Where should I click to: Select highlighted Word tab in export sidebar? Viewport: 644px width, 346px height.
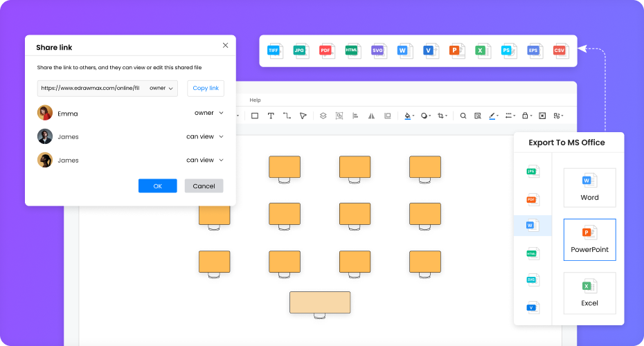point(532,226)
